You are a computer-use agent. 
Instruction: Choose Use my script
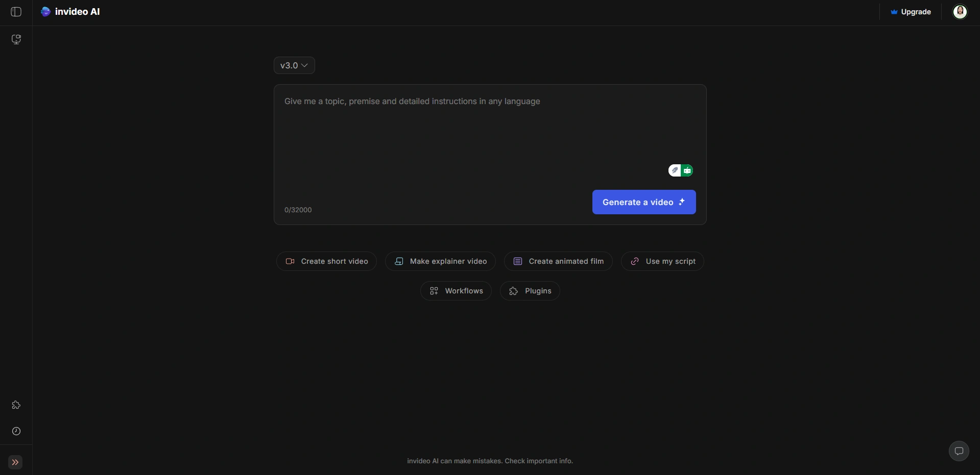pyautogui.click(x=662, y=261)
